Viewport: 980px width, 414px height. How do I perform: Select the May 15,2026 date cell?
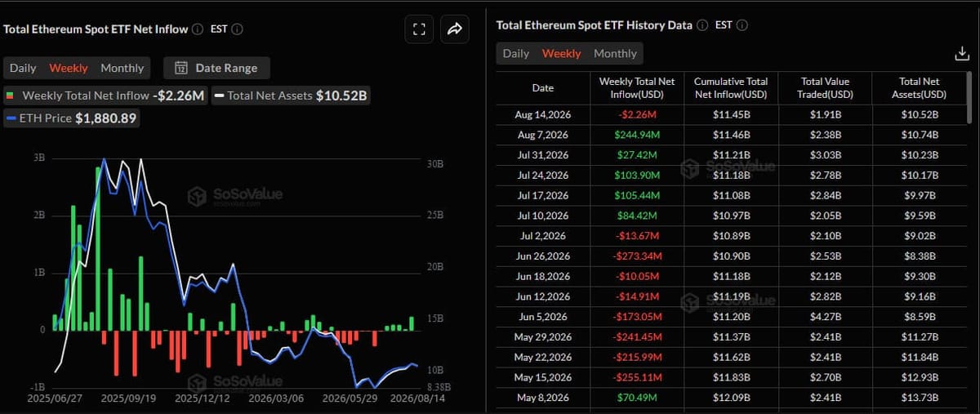[x=543, y=377]
